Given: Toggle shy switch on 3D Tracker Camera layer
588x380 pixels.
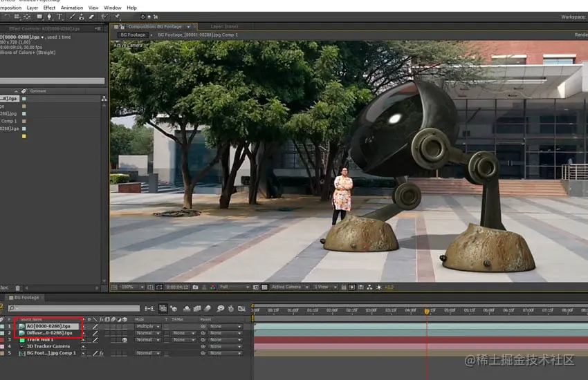Looking at the screenshot, I should [x=83, y=347].
